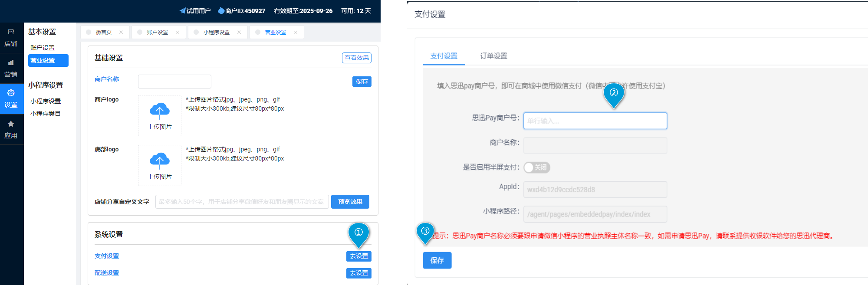The image size is (868, 285).
Task: Click the 预览效果 button
Action: (x=350, y=202)
